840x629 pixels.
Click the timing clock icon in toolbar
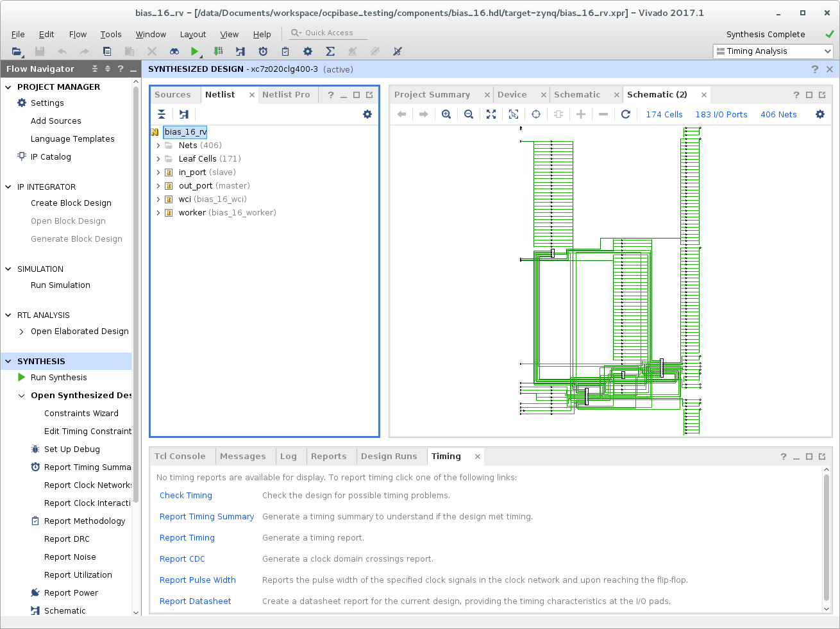click(x=263, y=51)
